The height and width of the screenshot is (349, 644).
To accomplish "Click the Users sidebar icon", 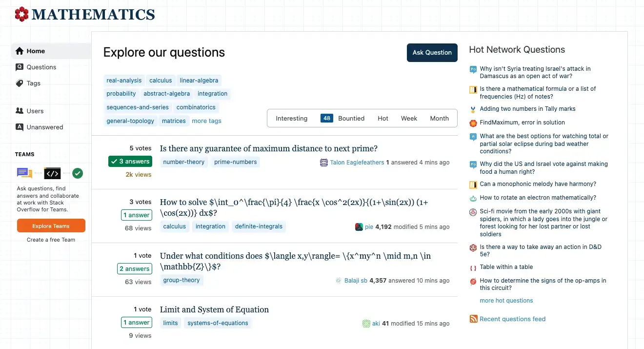I will (x=20, y=111).
